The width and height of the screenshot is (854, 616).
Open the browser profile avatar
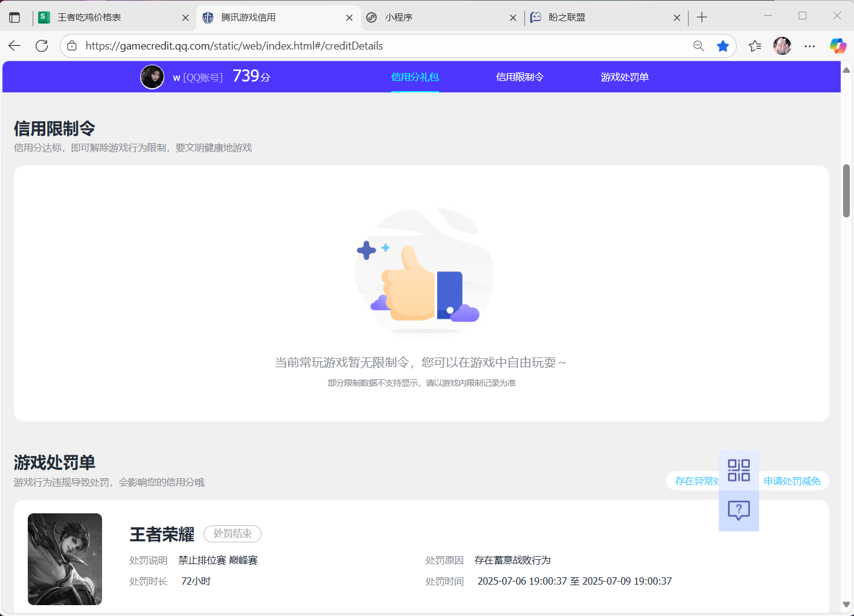[782, 46]
